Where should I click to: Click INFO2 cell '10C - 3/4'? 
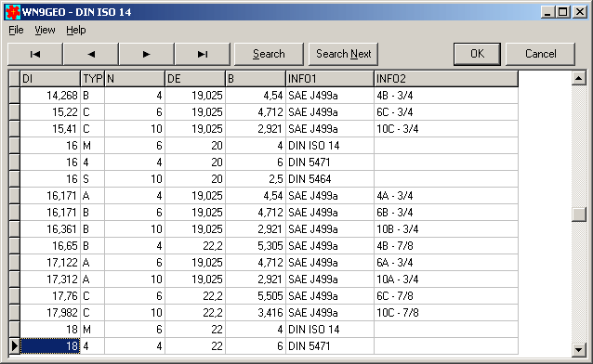(x=446, y=129)
